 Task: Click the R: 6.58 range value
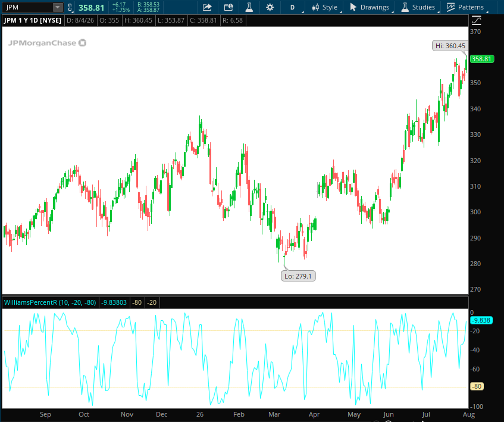click(x=233, y=20)
